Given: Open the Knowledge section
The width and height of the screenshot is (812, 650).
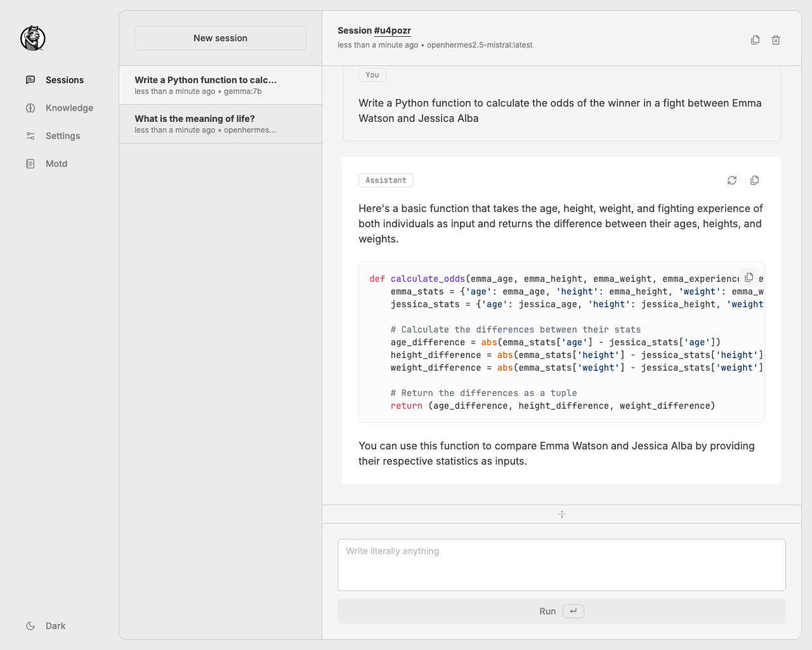Looking at the screenshot, I should 60,108.
